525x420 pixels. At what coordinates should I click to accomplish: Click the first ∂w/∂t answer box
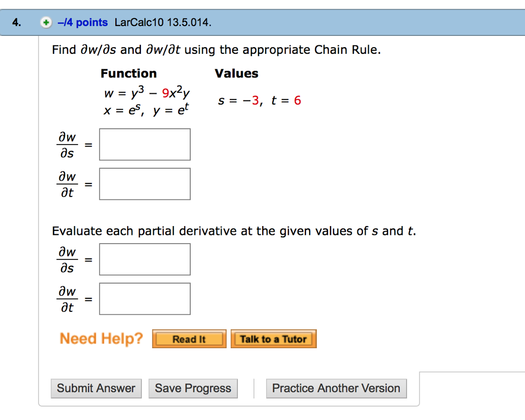pyautogui.click(x=145, y=184)
